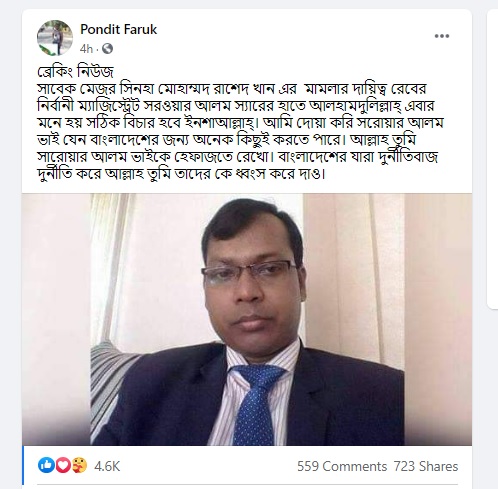The height and width of the screenshot is (489, 498).
Task: Click the man's eyeglasses in the photo
Action: 249,272
